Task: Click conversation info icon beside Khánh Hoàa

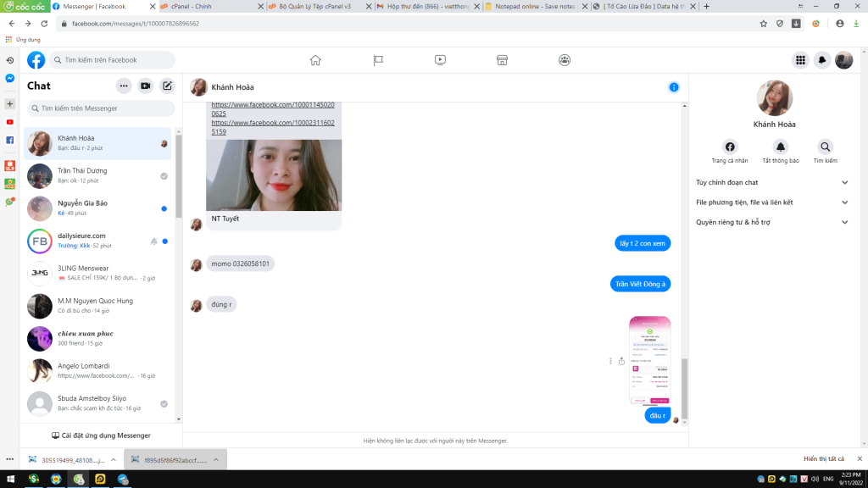Action: 674,87
